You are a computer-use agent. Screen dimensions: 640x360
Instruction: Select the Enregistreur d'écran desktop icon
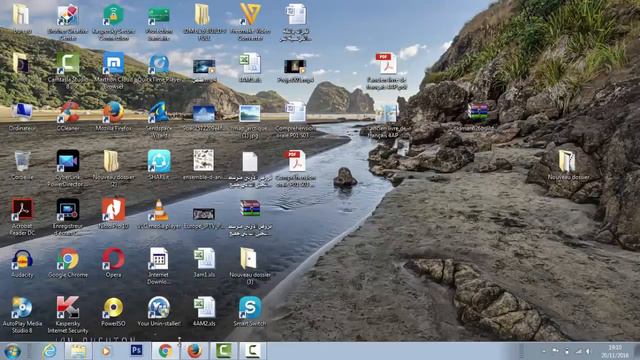click(x=68, y=210)
